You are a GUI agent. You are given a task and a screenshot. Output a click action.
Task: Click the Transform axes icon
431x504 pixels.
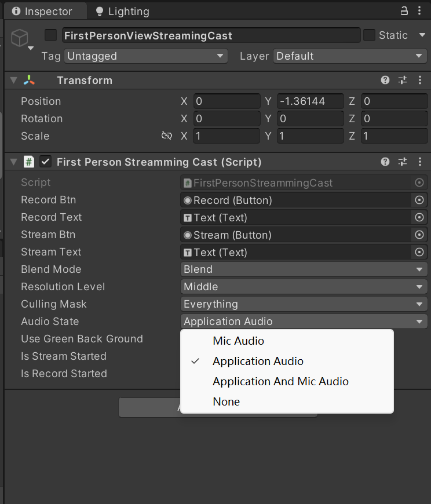coord(29,80)
